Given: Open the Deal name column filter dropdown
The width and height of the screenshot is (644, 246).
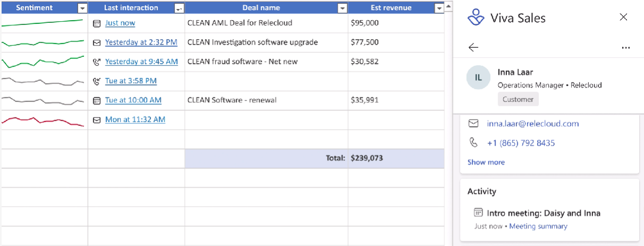Looking at the screenshot, I should click(342, 8).
